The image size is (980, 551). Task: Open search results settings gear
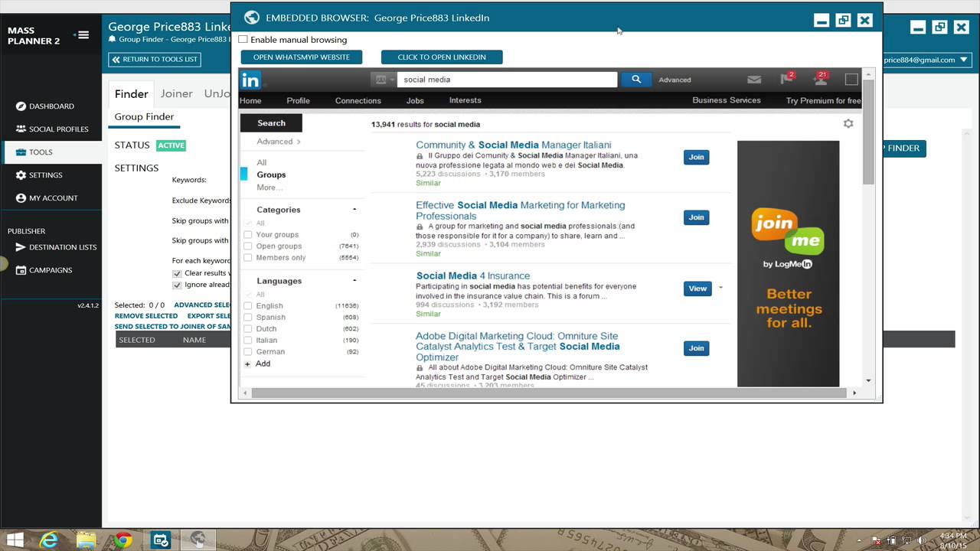848,123
